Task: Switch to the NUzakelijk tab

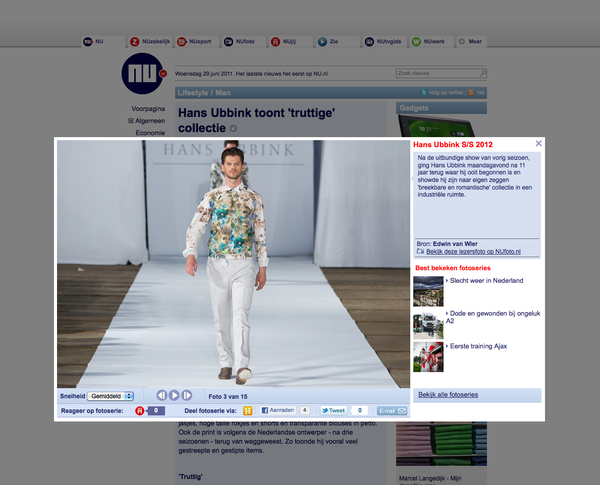Action: [x=150, y=41]
